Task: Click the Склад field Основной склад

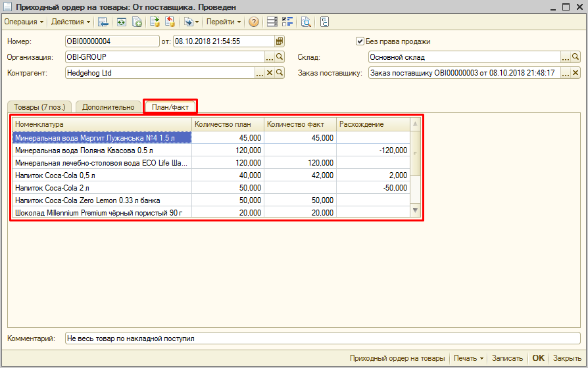Action: [x=464, y=57]
